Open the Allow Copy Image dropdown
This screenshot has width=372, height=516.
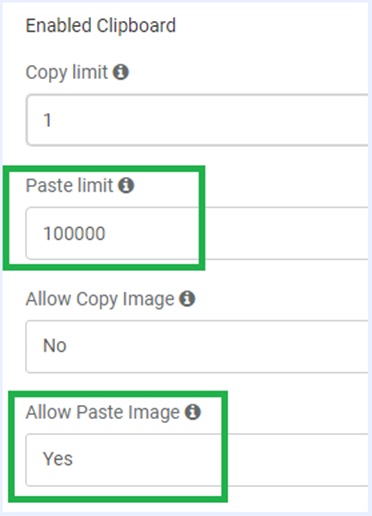pyautogui.click(x=197, y=346)
